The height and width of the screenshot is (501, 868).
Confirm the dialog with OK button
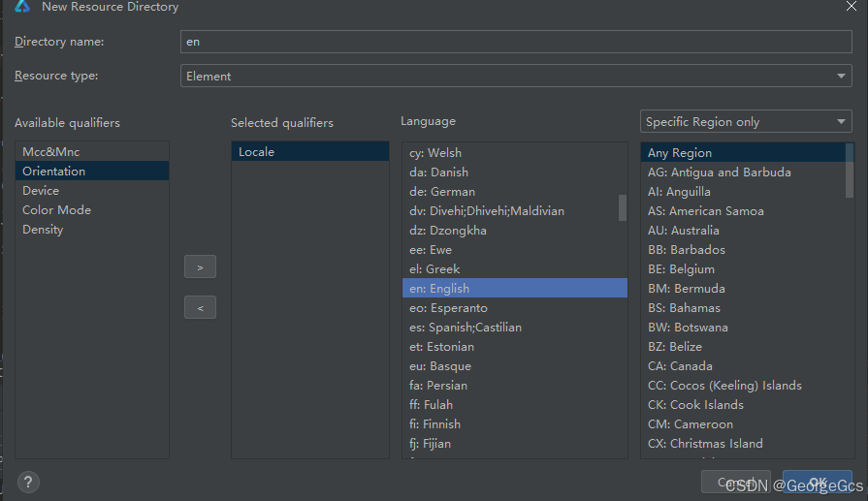tap(818, 483)
